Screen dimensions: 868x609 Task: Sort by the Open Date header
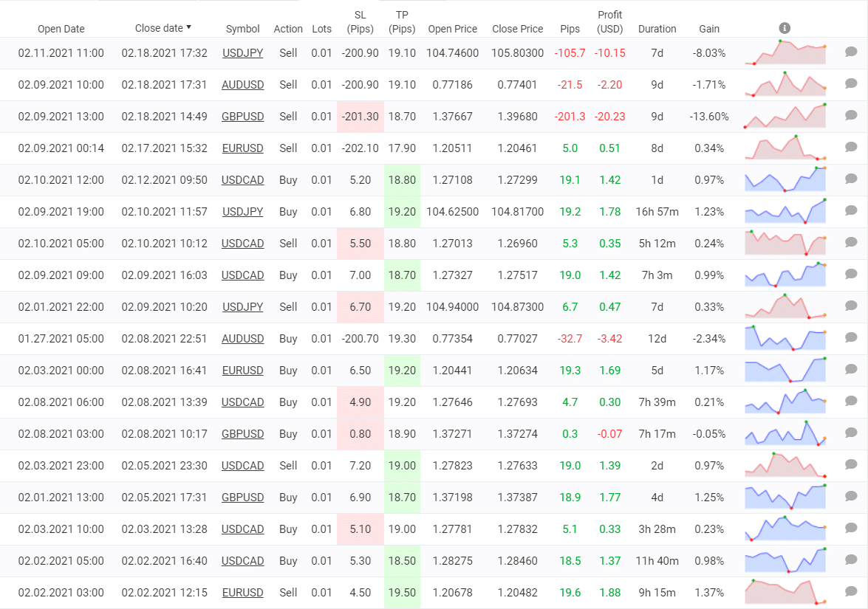coord(61,29)
